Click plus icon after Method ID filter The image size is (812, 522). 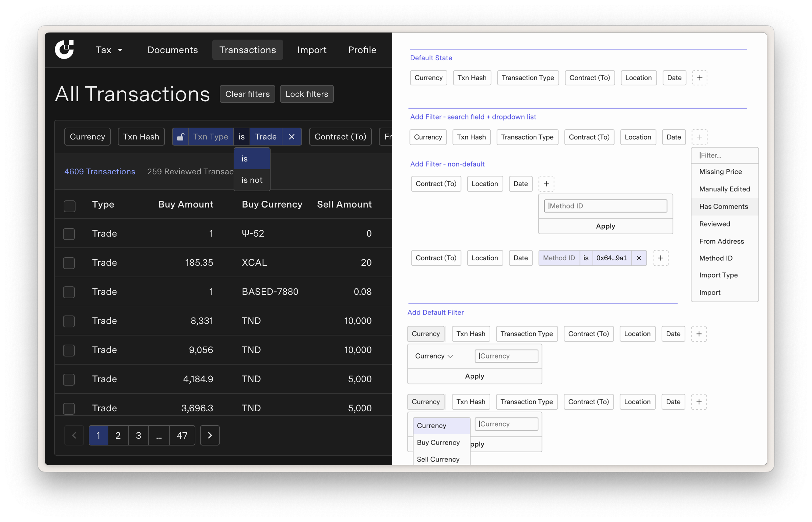coord(661,258)
